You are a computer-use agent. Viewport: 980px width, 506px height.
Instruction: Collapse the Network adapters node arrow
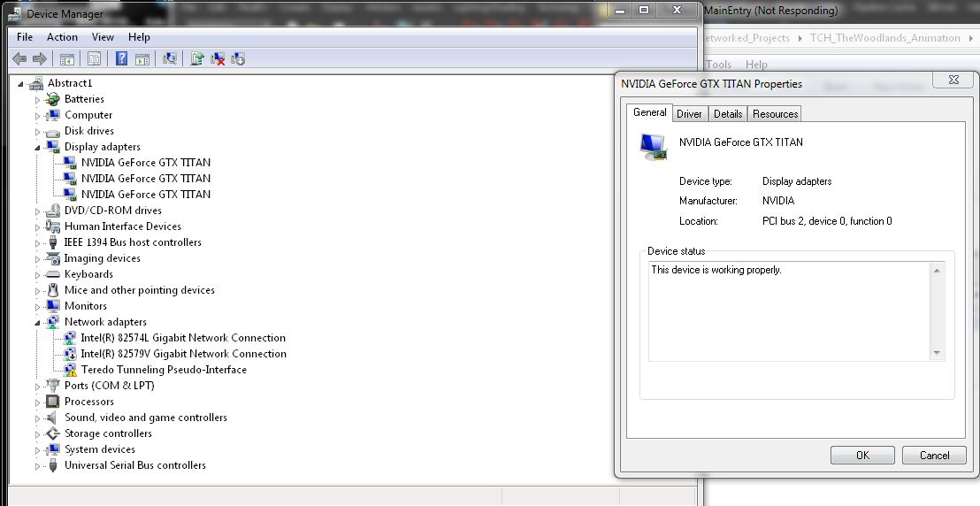(x=37, y=323)
